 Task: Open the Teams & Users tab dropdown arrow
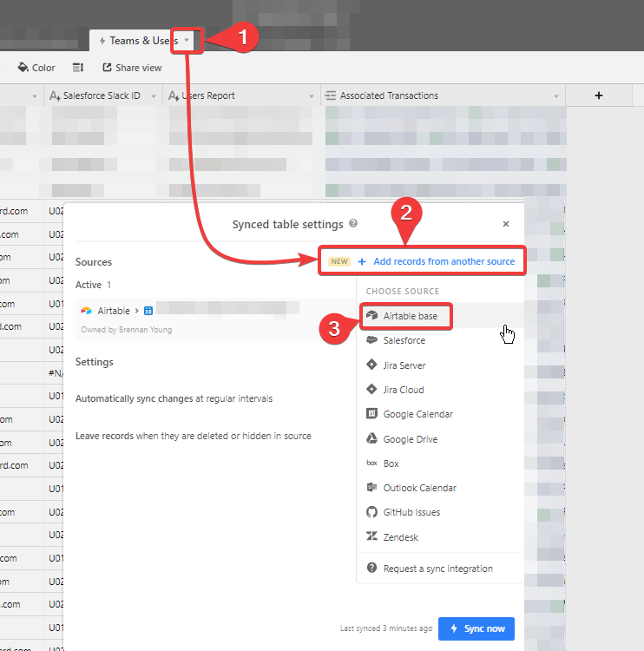(x=187, y=40)
